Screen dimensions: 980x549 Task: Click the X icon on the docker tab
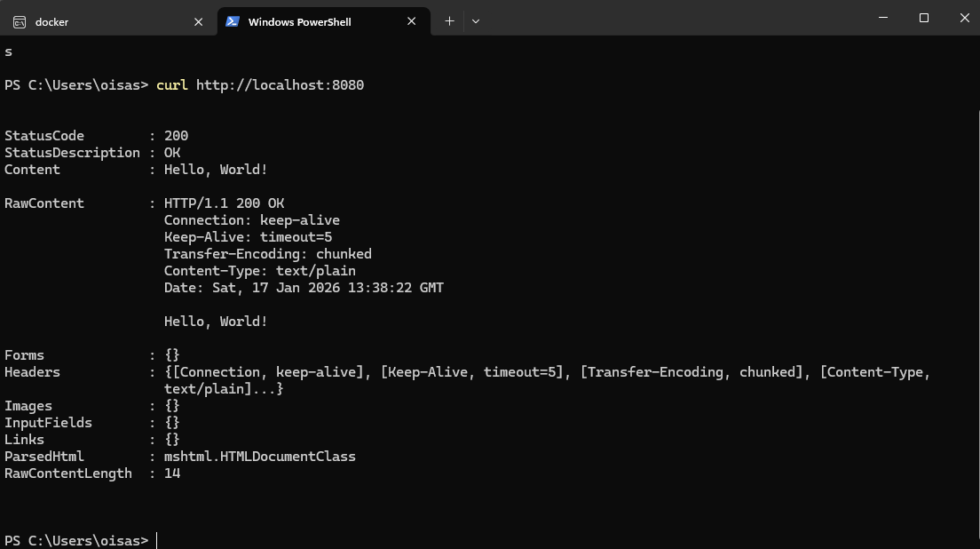[x=198, y=21]
